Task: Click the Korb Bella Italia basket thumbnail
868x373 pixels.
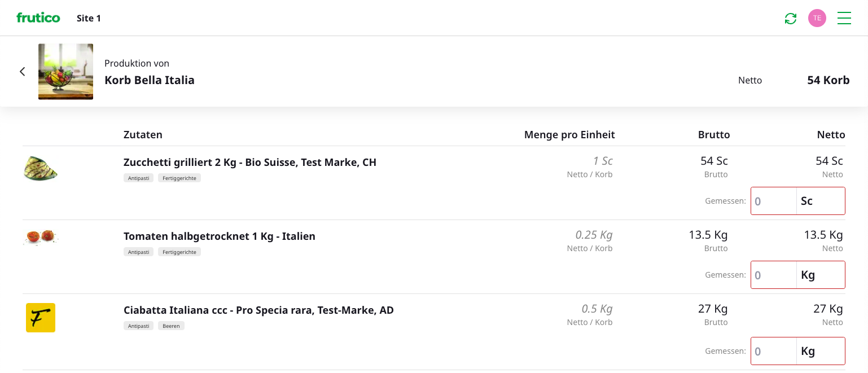Action: pyautogui.click(x=65, y=72)
